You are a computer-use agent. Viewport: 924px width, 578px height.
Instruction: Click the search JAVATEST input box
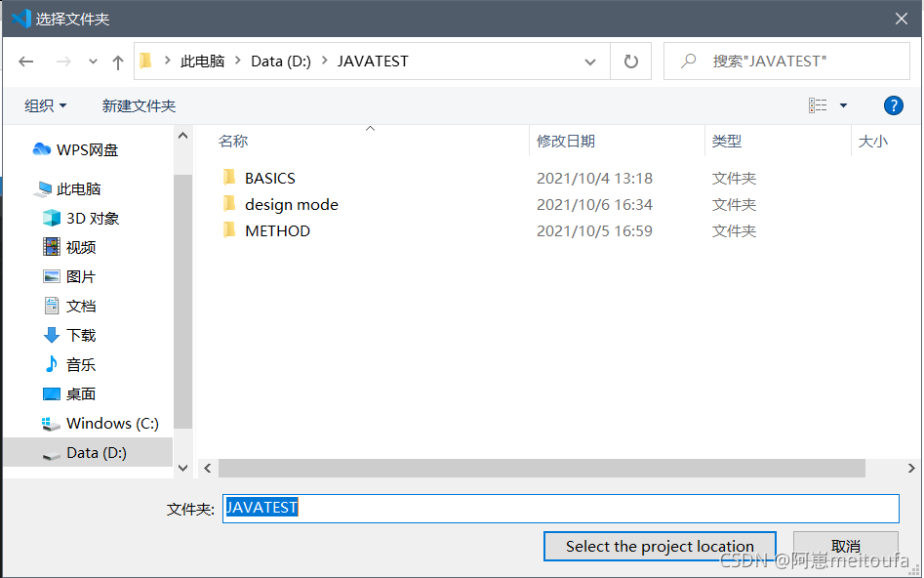786,62
